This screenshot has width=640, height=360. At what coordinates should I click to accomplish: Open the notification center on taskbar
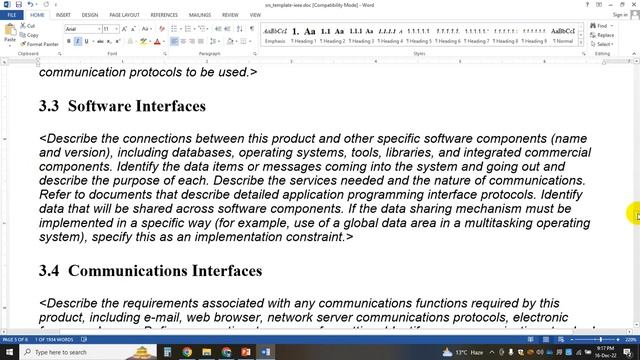click(627, 352)
